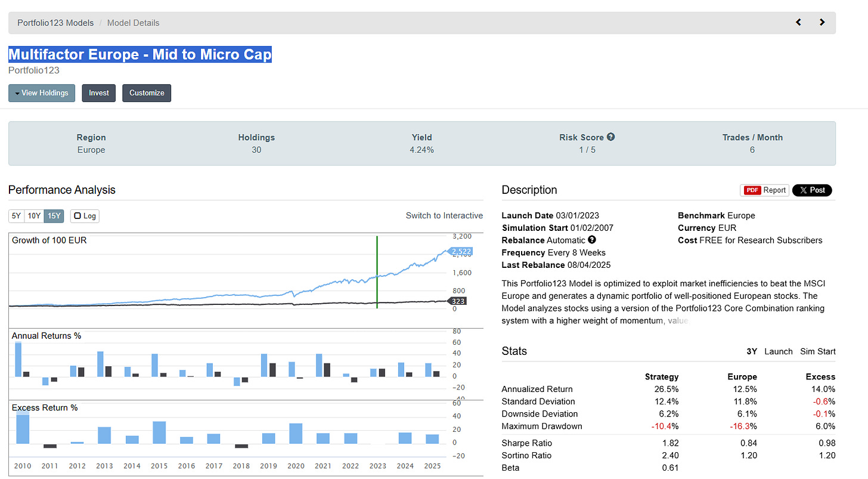The image size is (868, 479).
Task: Click Excess Return % chart title
Action: (x=45, y=408)
